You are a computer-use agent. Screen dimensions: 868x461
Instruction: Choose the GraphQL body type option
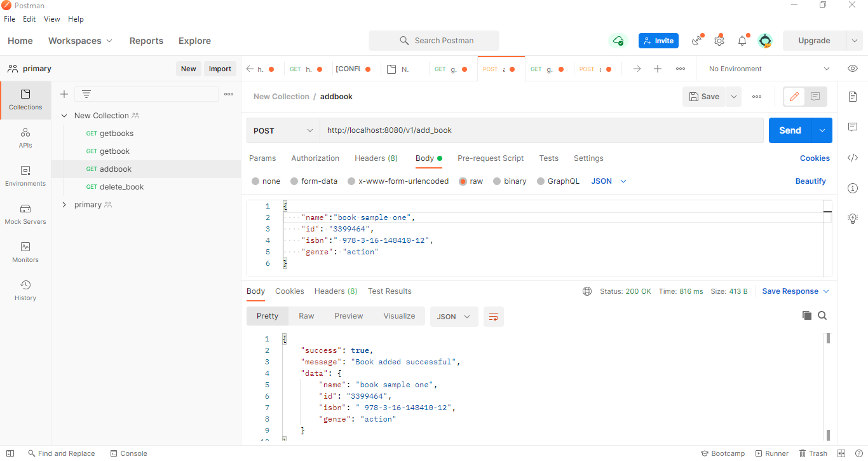541,181
